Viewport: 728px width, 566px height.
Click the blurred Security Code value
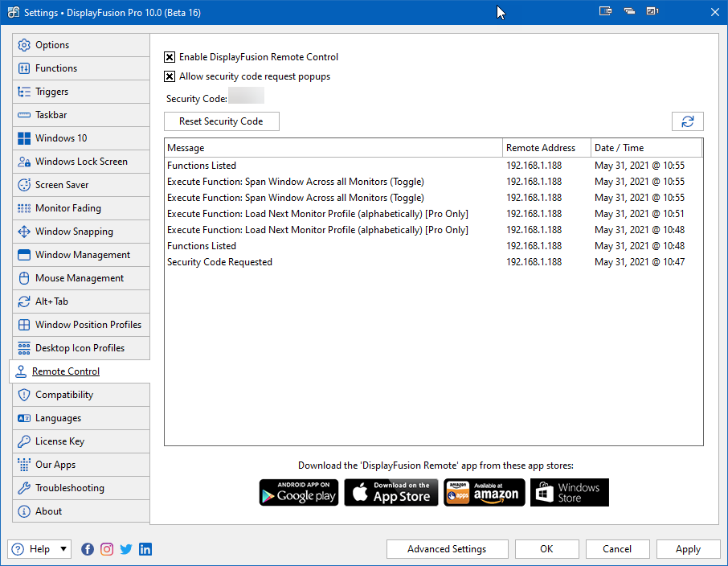247,96
